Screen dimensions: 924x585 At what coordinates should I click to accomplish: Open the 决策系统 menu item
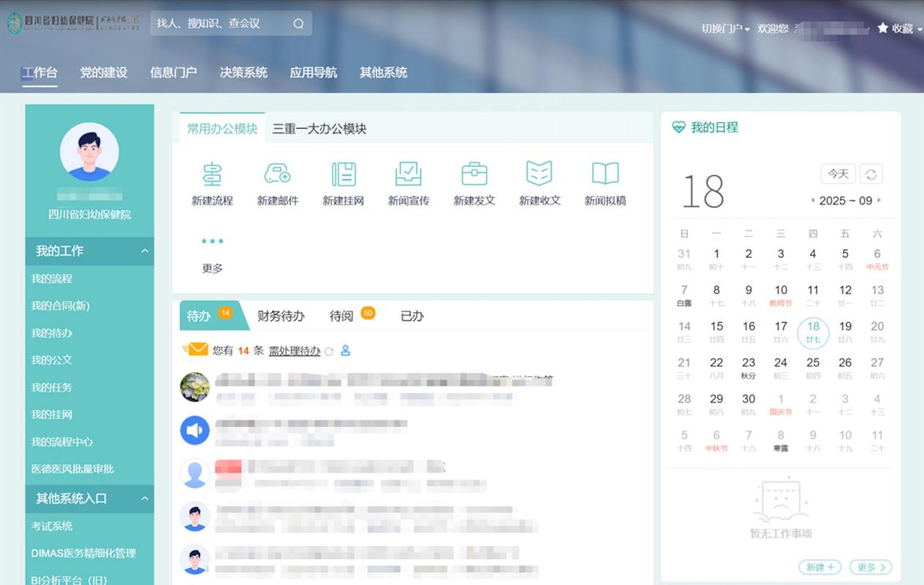point(244,72)
